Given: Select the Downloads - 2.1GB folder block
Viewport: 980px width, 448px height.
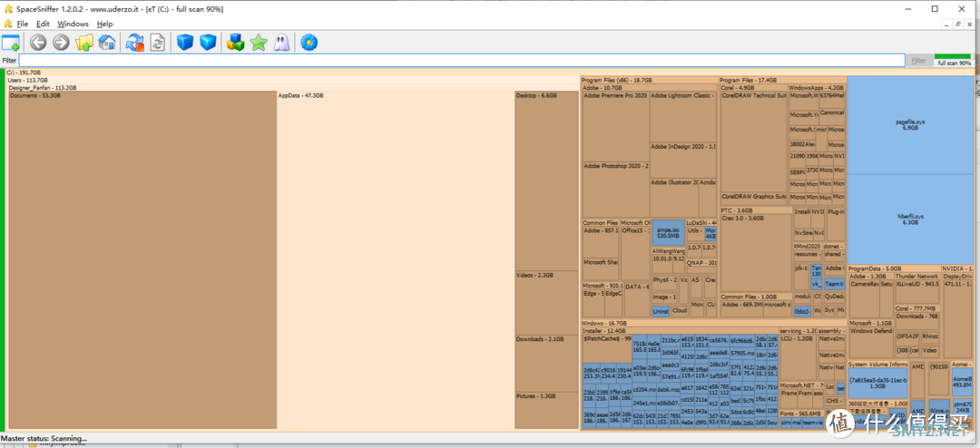Looking at the screenshot, I should pyautogui.click(x=546, y=364).
